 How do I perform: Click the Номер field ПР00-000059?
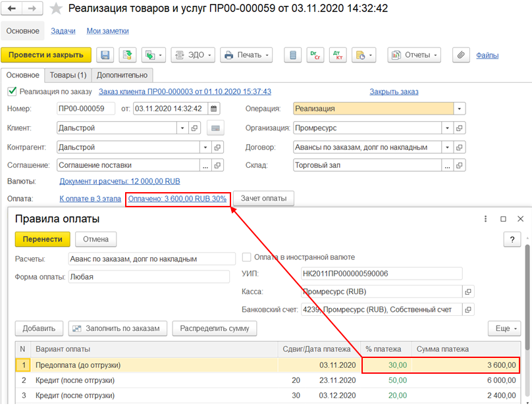tap(86, 109)
